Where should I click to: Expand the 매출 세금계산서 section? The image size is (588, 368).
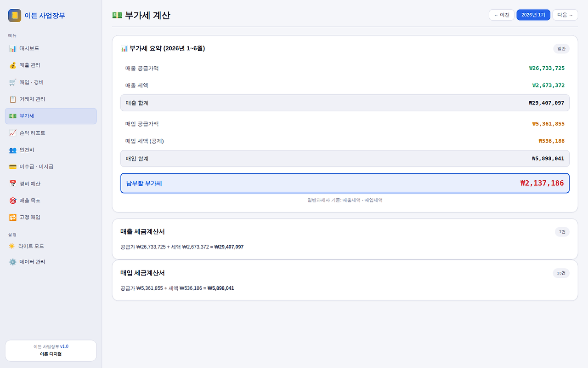click(345, 239)
